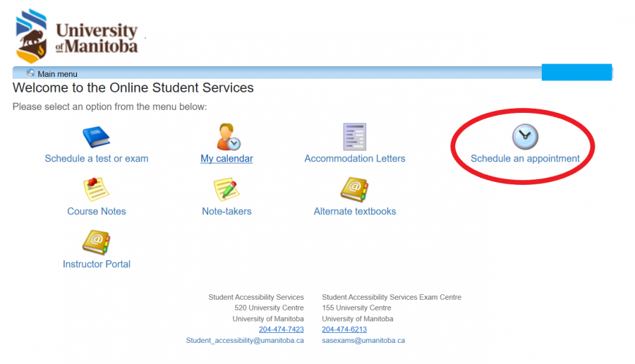
Task: Email Student_accessibility@umanitoba.ca address
Action: (245, 340)
